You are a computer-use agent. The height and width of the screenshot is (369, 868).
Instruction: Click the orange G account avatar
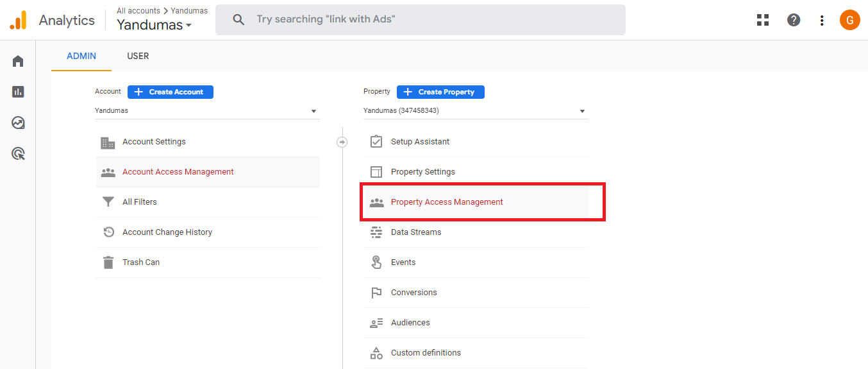(850, 20)
